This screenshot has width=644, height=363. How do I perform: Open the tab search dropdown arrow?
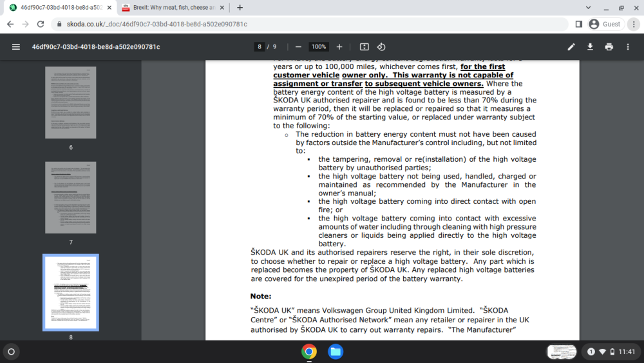[x=588, y=7]
